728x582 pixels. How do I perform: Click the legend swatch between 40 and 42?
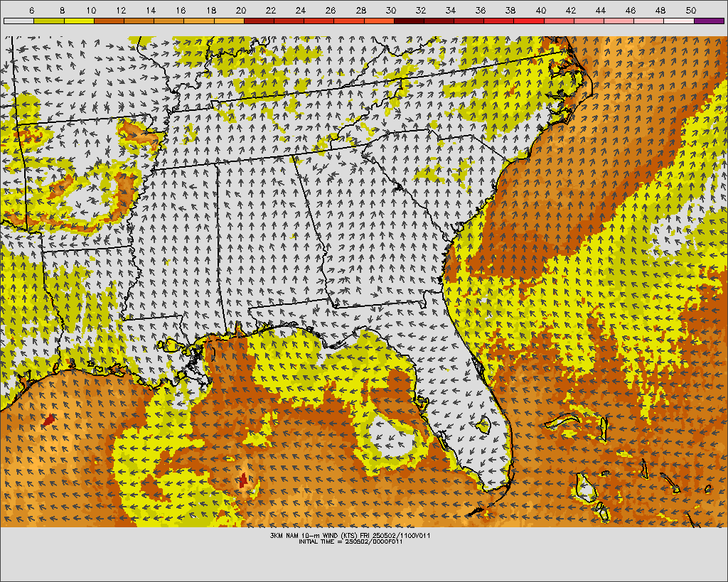(559, 21)
